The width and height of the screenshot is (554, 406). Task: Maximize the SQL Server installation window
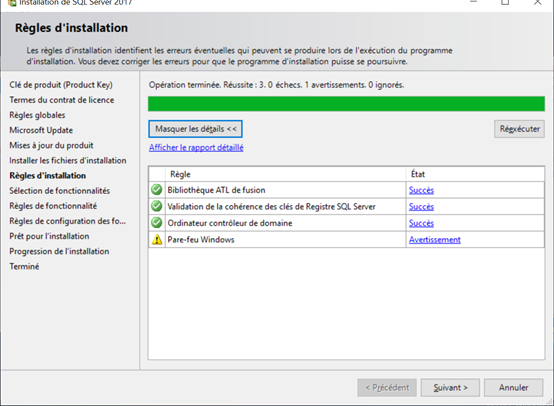click(x=505, y=2)
